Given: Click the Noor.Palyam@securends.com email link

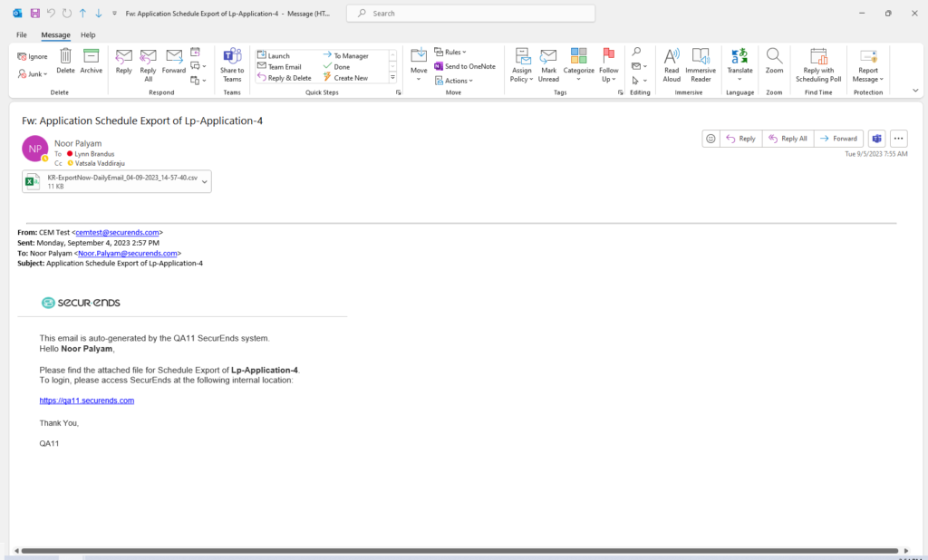Looking at the screenshot, I should 127,254.
